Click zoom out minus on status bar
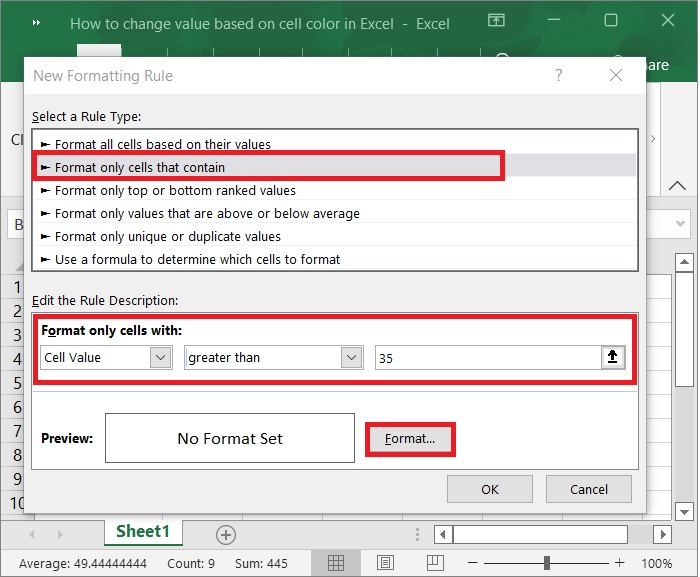700x577 pixels. [474, 563]
